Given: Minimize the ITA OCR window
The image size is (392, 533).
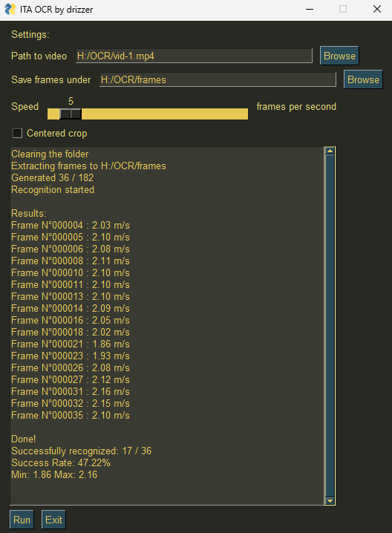Looking at the screenshot, I should [x=310, y=9].
